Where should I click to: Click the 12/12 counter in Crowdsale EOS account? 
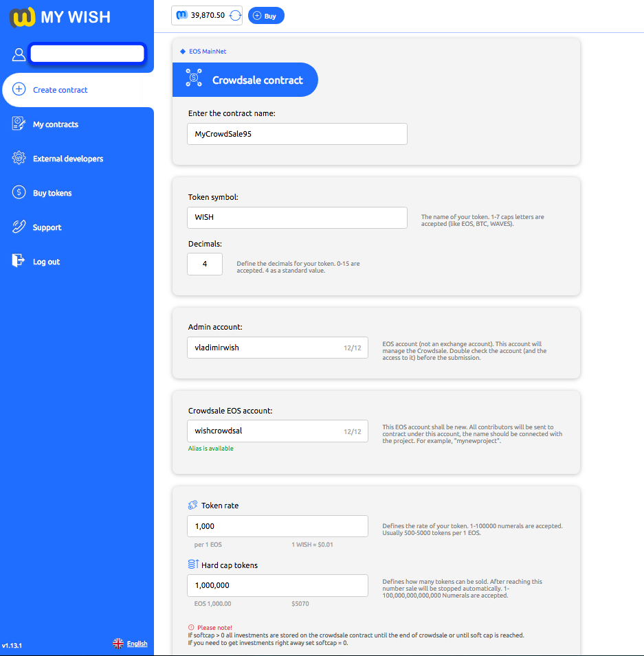(352, 432)
